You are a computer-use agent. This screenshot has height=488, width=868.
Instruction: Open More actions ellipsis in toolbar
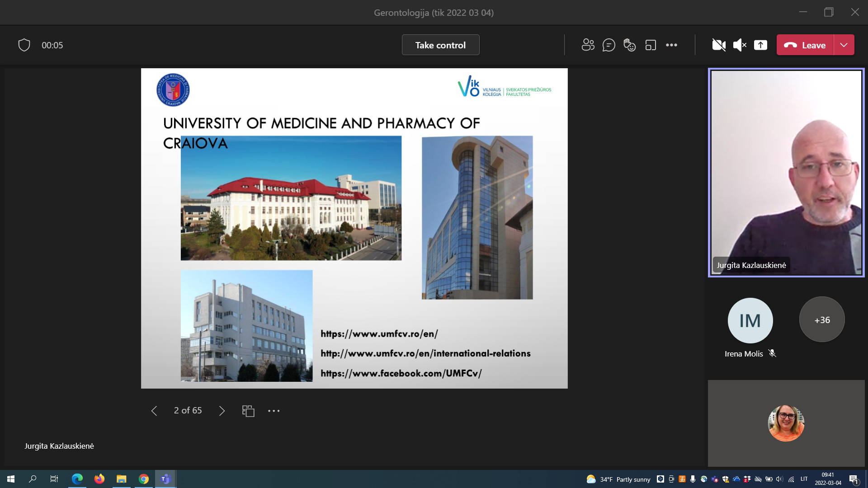click(x=671, y=45)
